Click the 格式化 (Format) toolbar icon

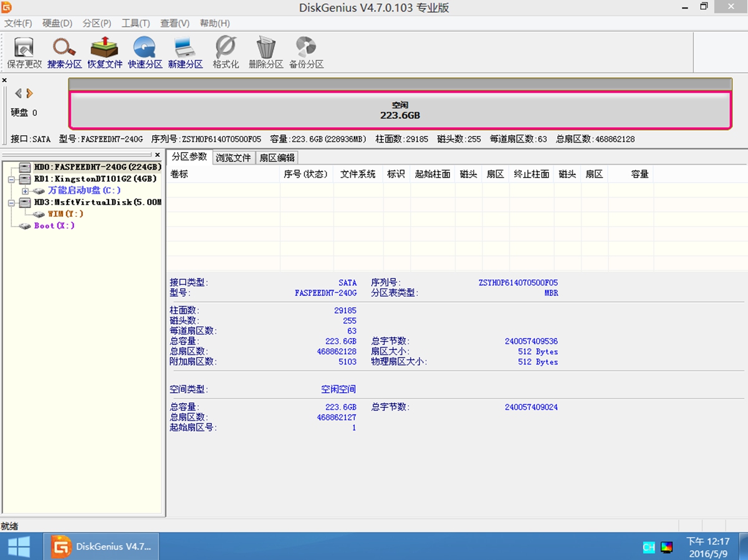click(x=226, y=52)
